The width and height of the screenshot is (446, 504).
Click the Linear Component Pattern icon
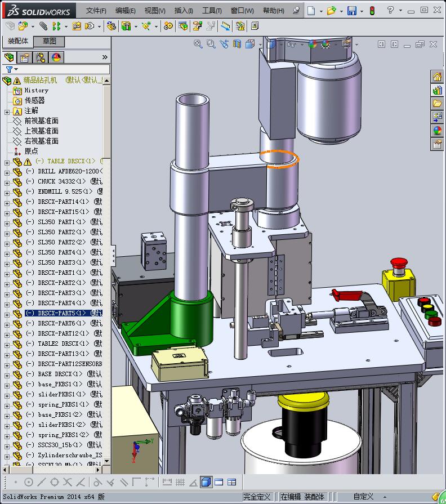pyautogui.click(x=56, y=26)
